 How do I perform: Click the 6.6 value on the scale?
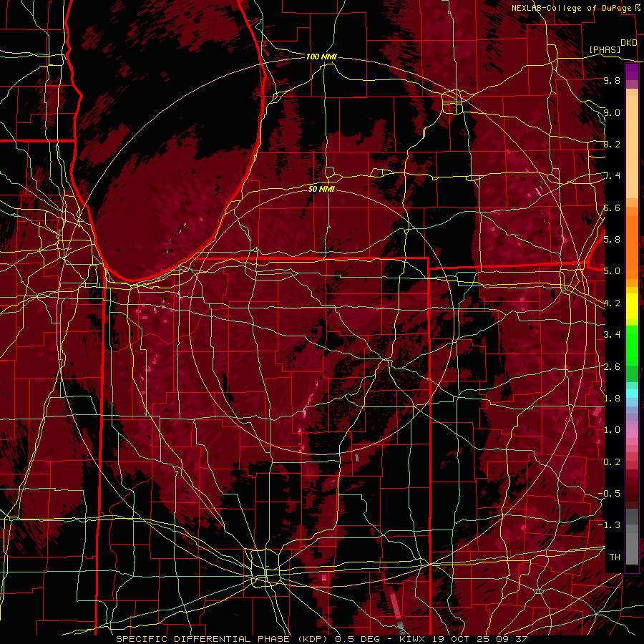tap(612, 208)
